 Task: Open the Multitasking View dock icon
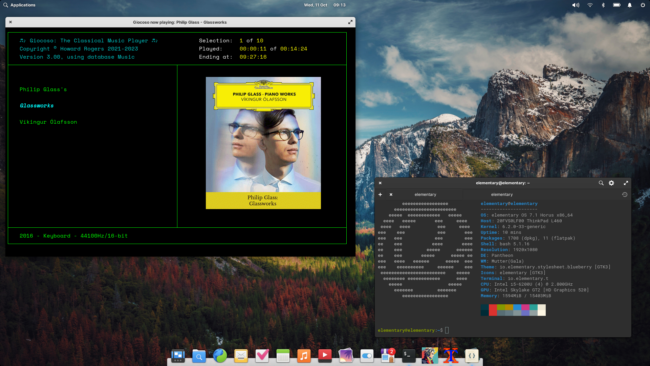(178, 356)
